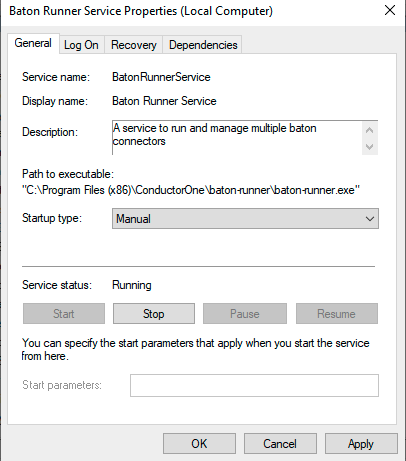Click the Pause service button
Image resolution: width=406 pixels, height=461 pixels.
tap(245, 314)
